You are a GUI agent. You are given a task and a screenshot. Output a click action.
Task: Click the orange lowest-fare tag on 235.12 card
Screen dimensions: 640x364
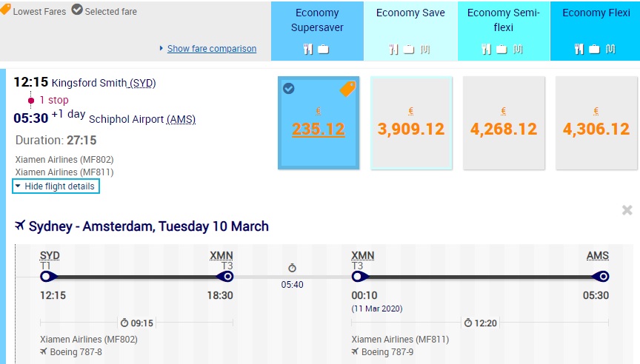click(x=347, y=89)
